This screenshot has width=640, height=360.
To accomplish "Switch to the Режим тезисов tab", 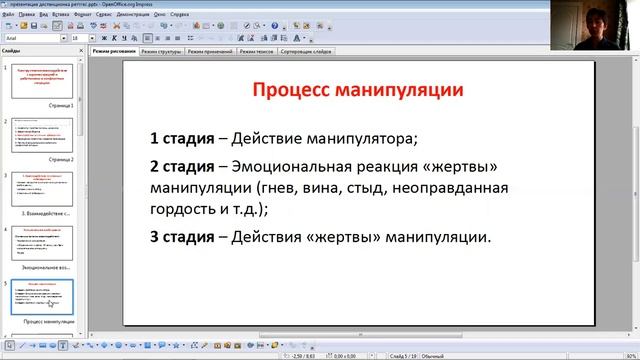I will [x=256, y=51].
